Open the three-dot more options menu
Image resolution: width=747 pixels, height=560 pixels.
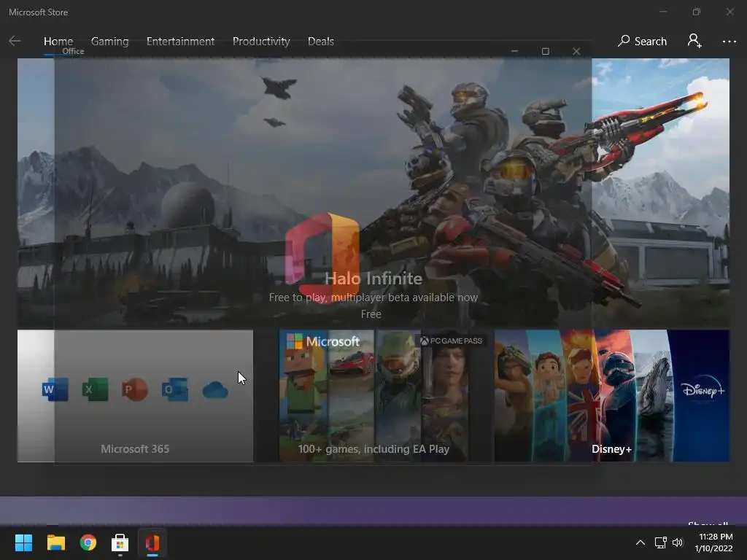[729, 42]
